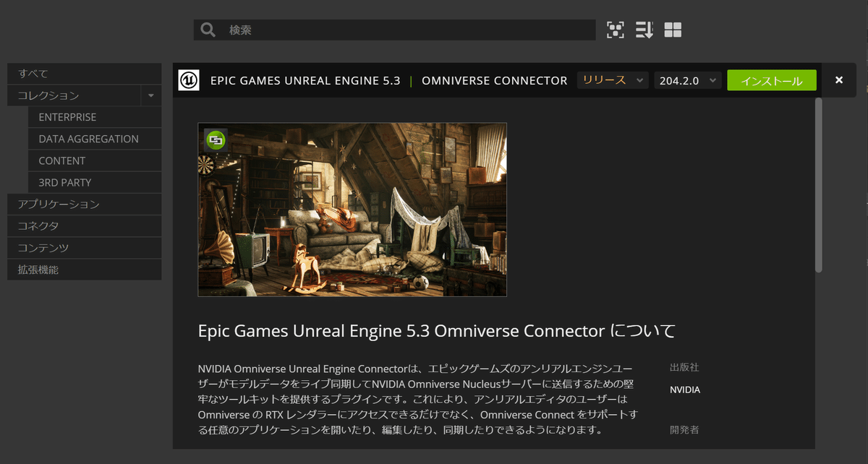Click the Unreal Engine logo in the header

(190, 80)
